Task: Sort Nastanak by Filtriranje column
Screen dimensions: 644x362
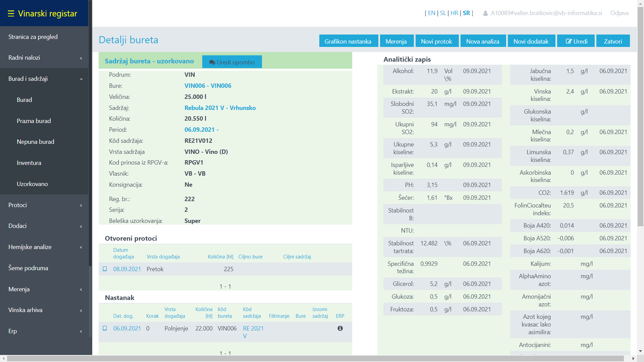Action: click(x=279, y=316)
